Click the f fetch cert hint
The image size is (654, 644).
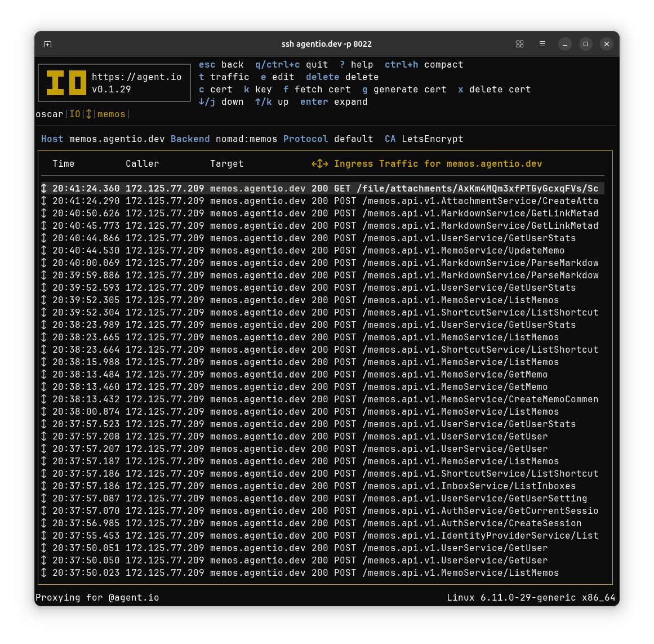click(317, 89)
